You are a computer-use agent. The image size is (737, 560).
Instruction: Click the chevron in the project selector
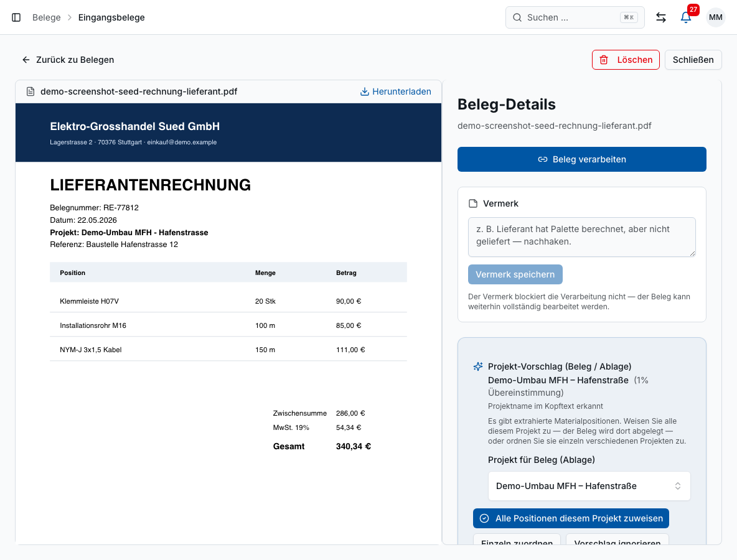[x=678, y=486]
